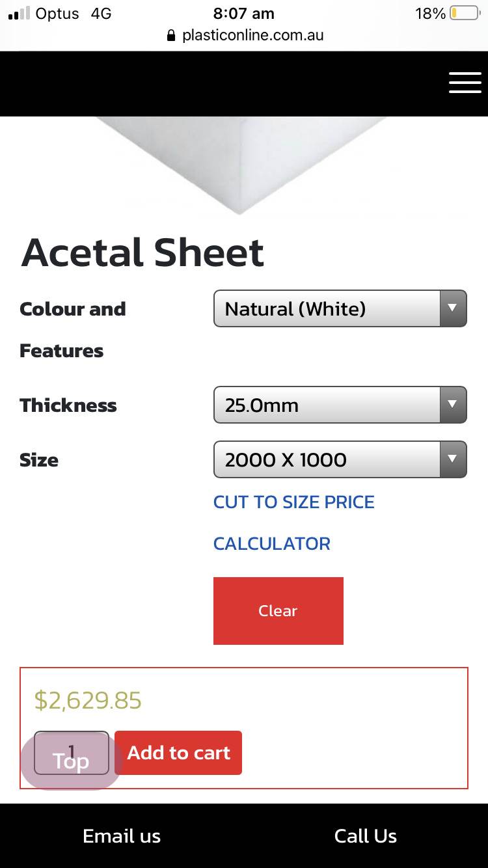Tap the padlock icon in address bar

coord(172,36)
